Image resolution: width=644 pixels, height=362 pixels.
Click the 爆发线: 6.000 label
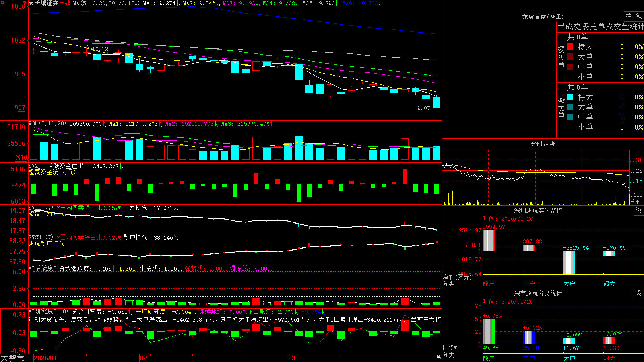(x=250, y=269)
